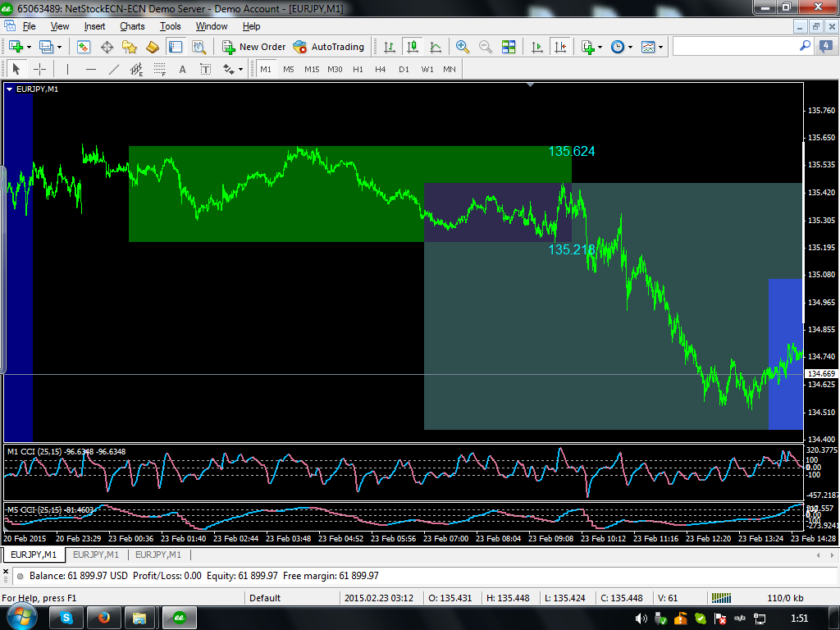Open the Templates icon
The height and width of the screenshot is (630, 840).
[x=648, y=47]
